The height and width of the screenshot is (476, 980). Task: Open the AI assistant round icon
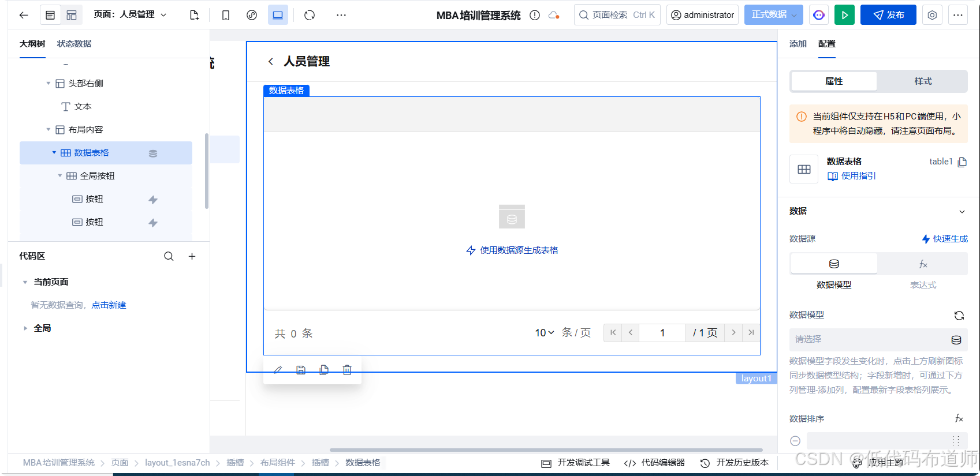point(819,15)
